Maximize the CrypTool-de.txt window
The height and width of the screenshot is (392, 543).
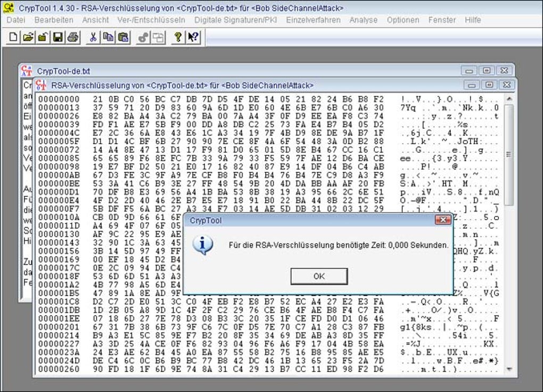click(487, 71)
